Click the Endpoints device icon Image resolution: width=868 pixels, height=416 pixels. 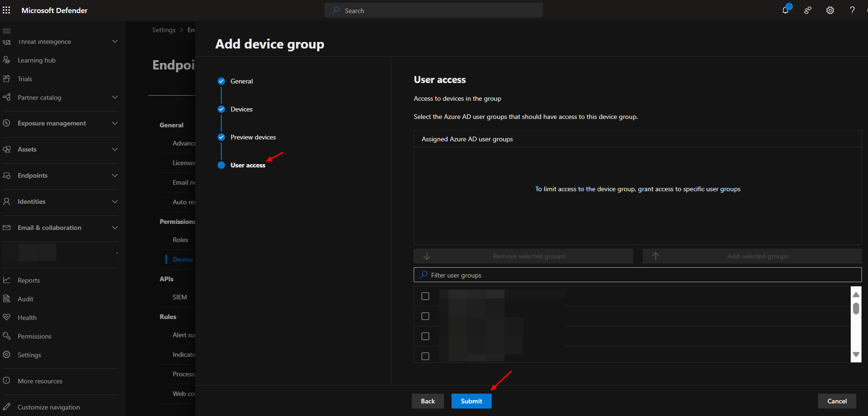7,175
